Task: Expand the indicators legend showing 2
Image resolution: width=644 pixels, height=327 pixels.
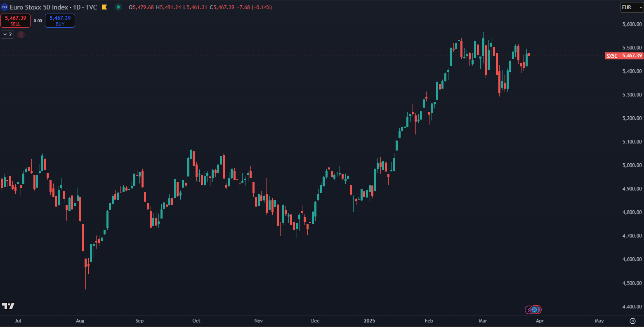Action: [7, 35]
